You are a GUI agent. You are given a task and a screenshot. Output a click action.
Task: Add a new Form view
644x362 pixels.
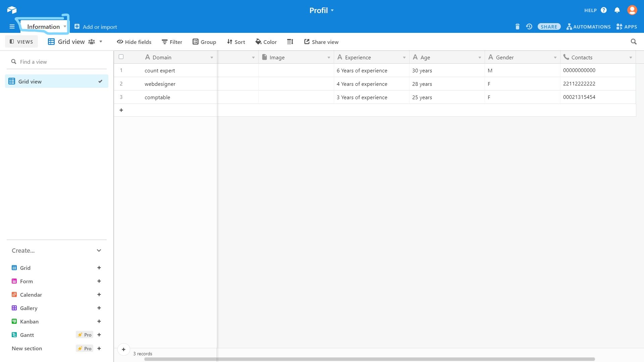point(99,281)
